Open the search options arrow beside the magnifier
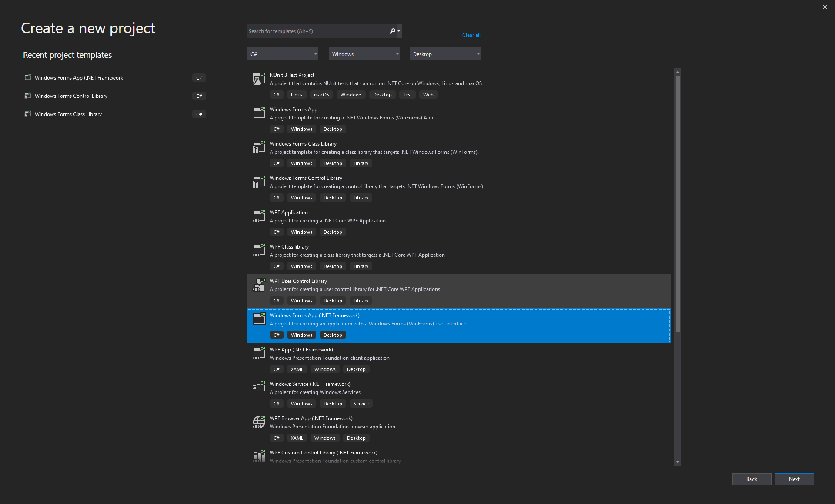 click(x=398, y=31)
